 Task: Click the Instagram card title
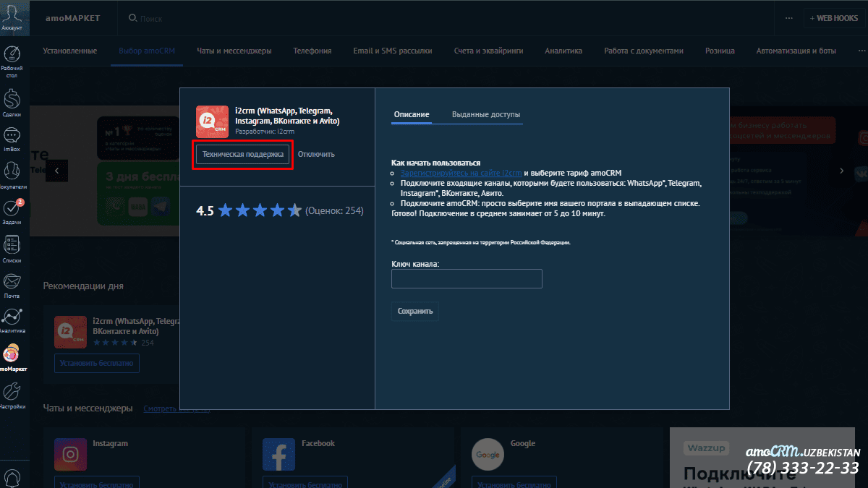coord(110,443)
